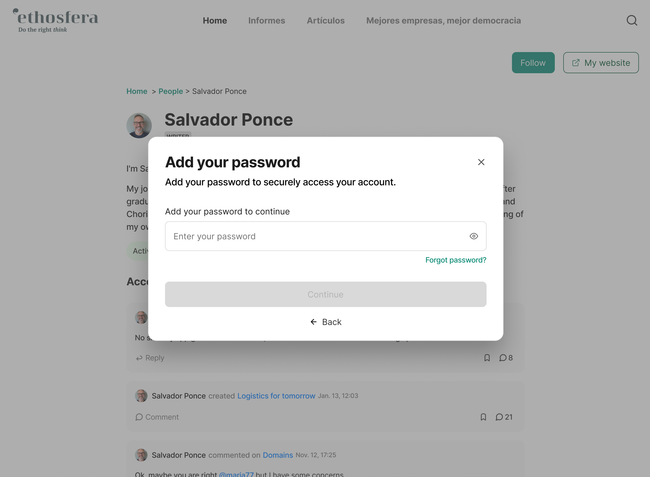Open the Informes menu item
650x477 pixels.
[266, 20]
